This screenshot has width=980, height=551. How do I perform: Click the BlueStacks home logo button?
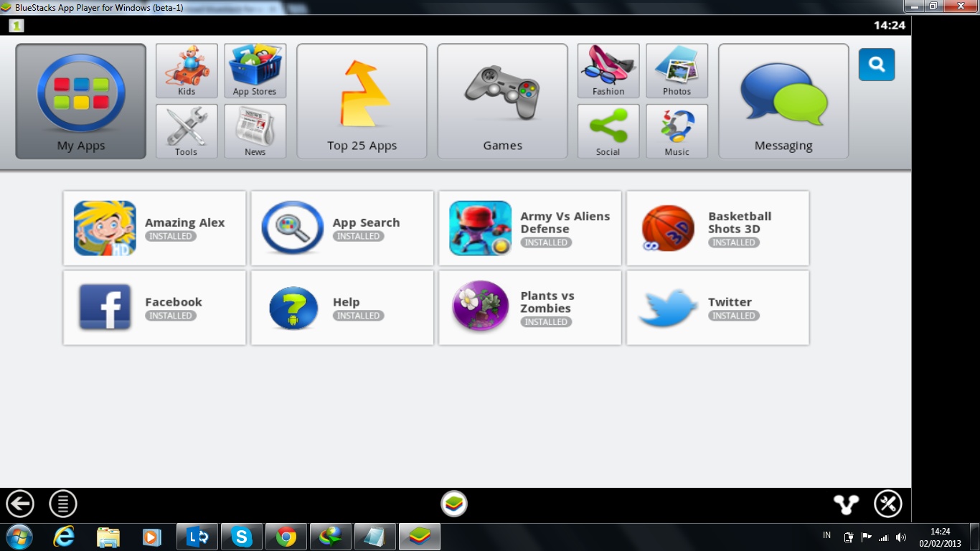point(454,504)
